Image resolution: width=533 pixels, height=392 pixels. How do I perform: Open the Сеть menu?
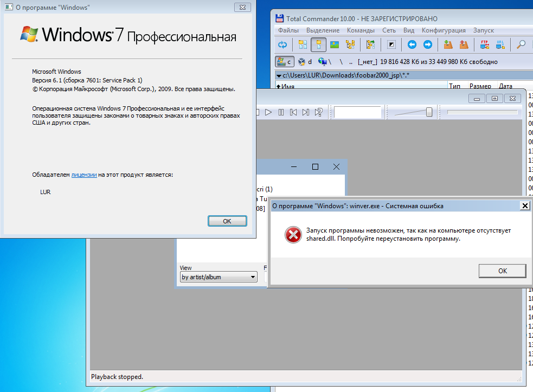tap(389, 30)
